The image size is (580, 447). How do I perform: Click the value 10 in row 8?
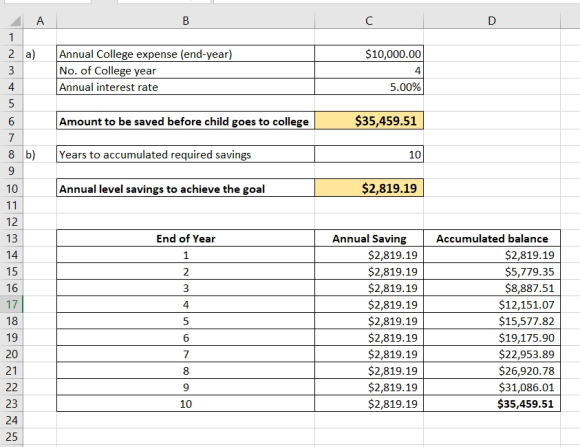click(x=369, y=154)
